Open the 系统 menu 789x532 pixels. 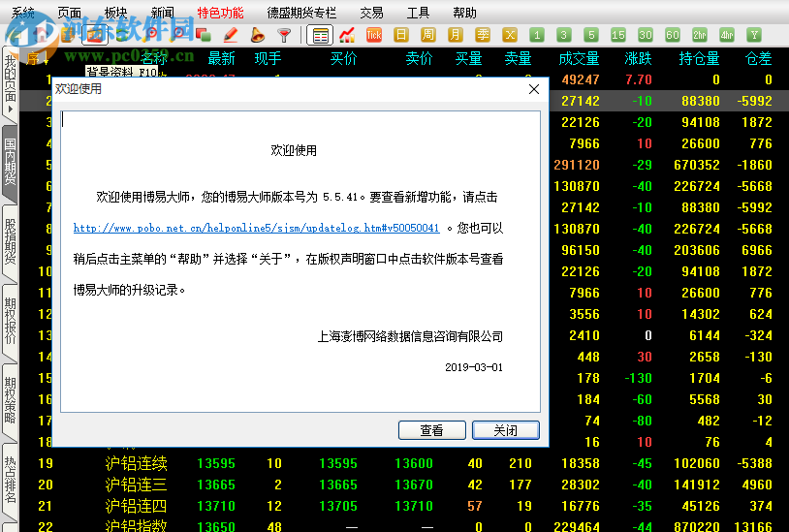tap(23, 13)
